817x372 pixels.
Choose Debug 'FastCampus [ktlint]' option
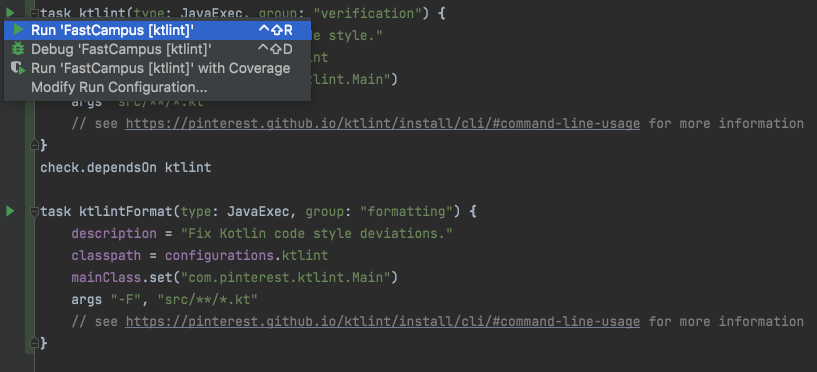[157, 49]
